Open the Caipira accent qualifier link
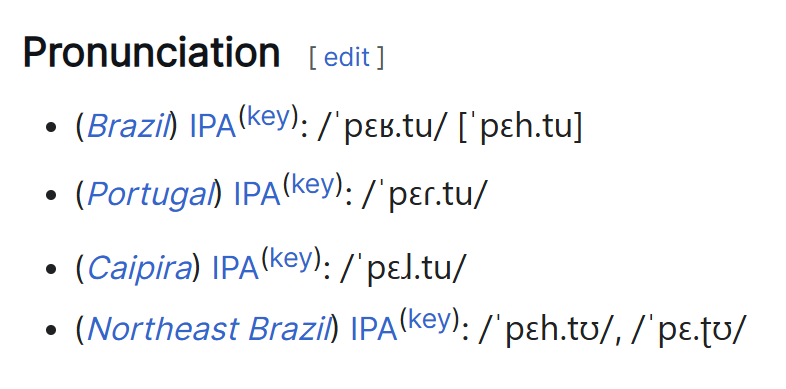The height and width of the screenshot is (389, 786). pos(139,269)
